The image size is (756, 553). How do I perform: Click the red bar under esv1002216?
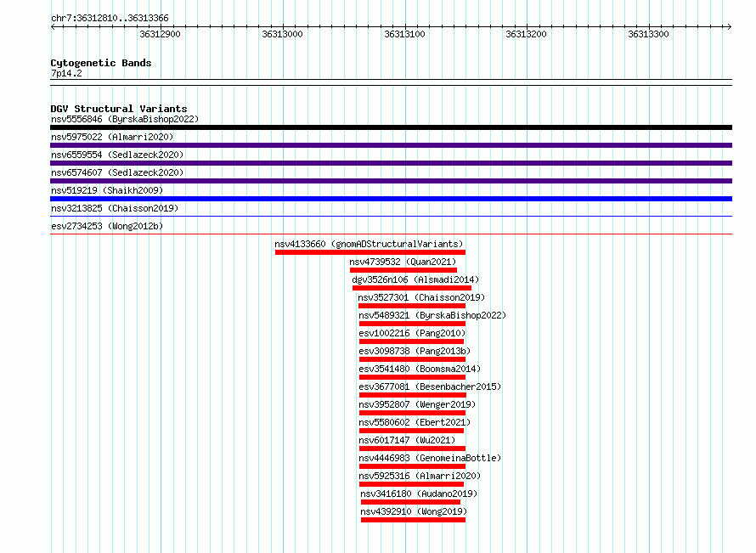[412, 341]
